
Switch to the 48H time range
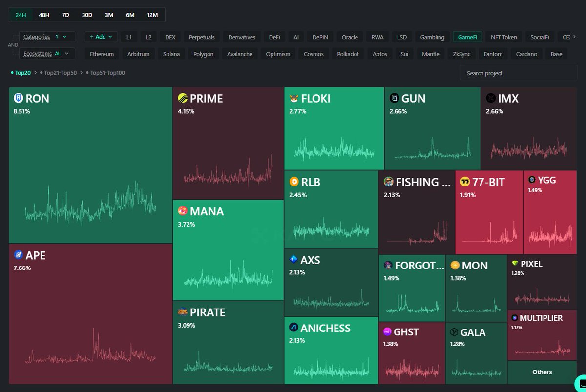44,15
